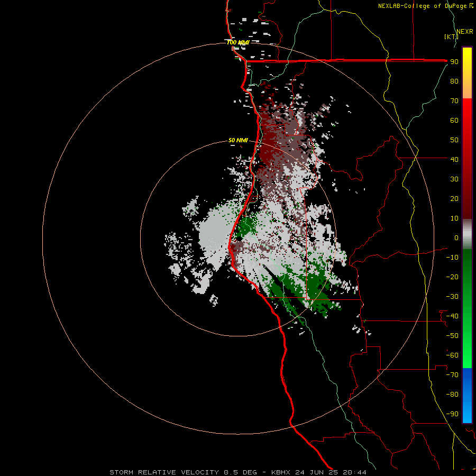
Task: Click the color scale value -20
Action: point(452,277)
